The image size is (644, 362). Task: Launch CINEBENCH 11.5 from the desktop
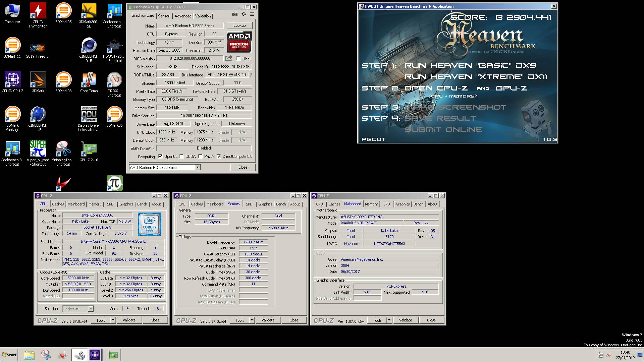pyautogui.click(x=38, y=119)
